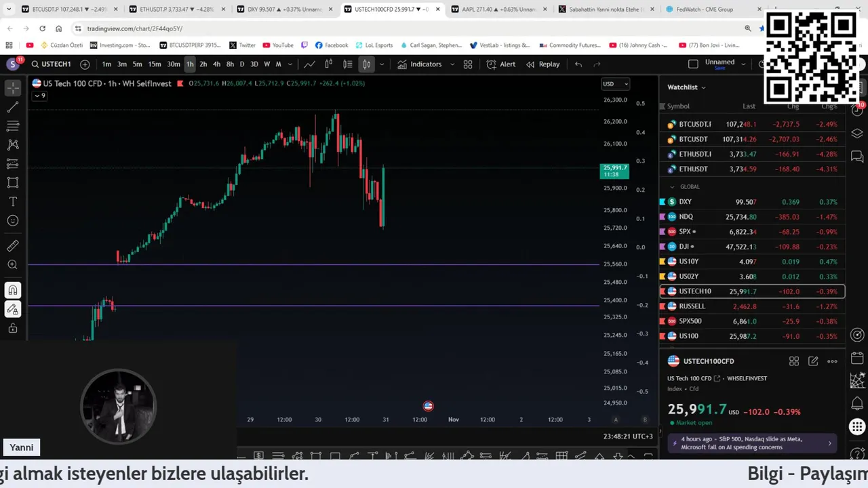Image resolution: width=868 pixels, height=488 pixels.
Task: Select the trend line drawing tool
Action: point(13,107)
